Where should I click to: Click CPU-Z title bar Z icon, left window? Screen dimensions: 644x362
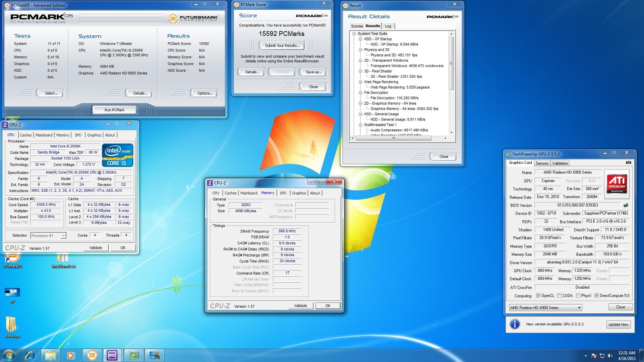pos(5,124)
